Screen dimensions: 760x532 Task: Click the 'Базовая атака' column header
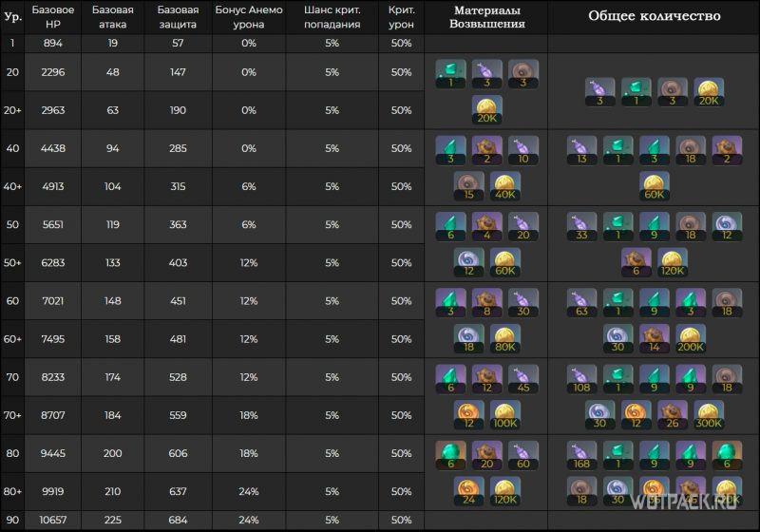(x=112, y=17)
